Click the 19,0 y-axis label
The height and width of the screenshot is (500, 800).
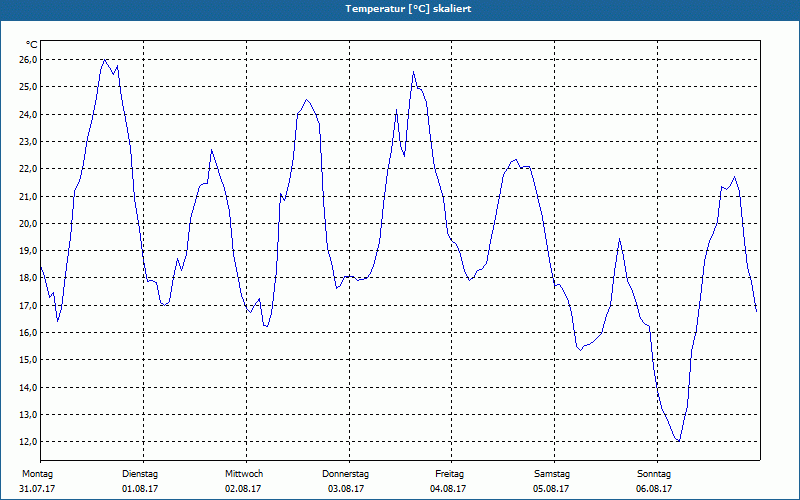[29, 251]
